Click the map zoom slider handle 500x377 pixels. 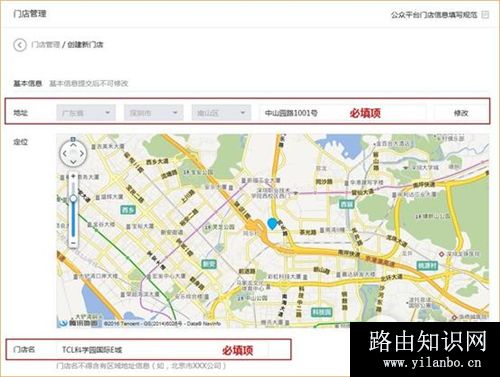(x=73, y=199)
